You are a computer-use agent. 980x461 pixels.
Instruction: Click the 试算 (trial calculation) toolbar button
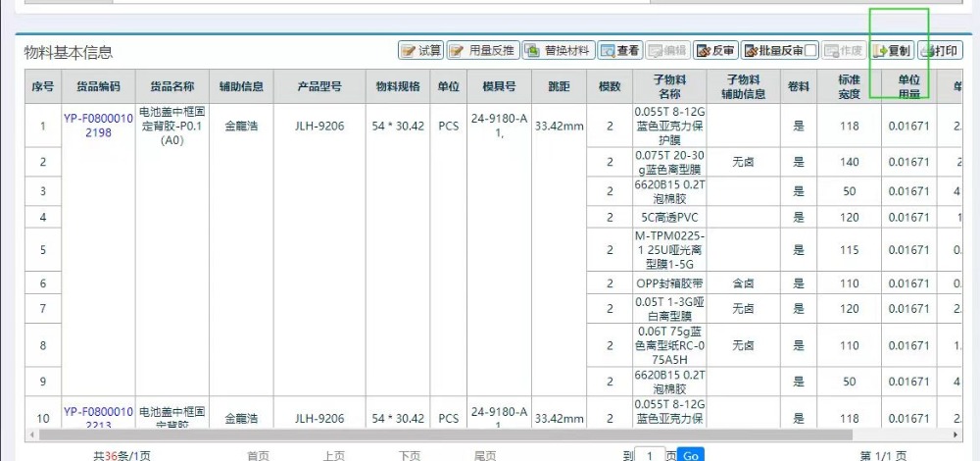tap(420, 51)
